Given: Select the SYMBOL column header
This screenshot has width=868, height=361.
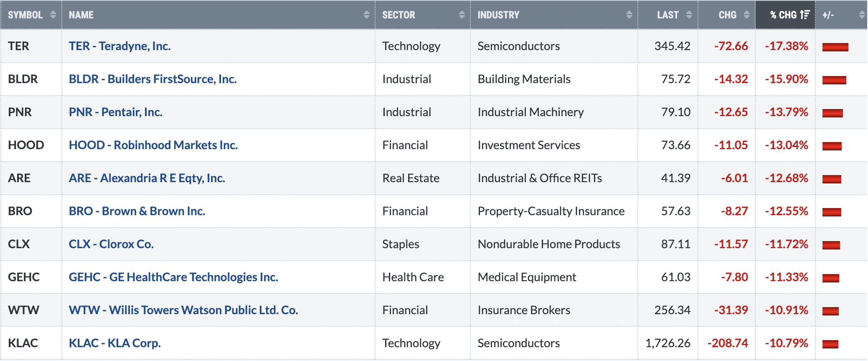Looking at the screenshot, I should coord(31,15).
